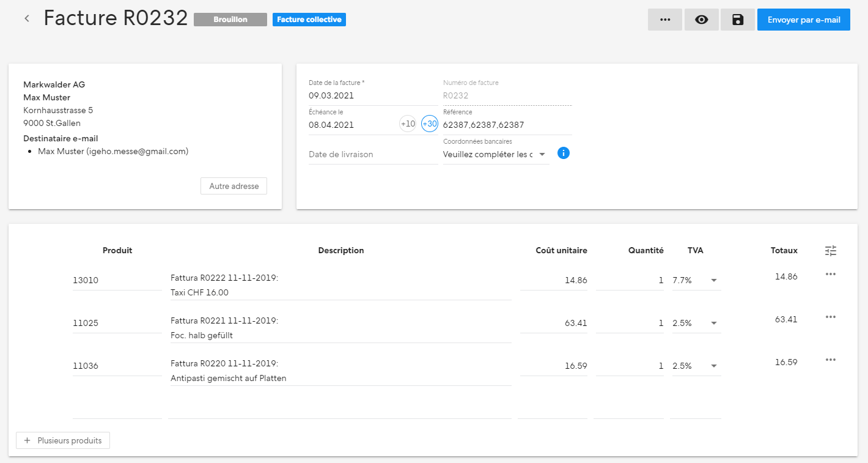The width and height of the screenshot is (868, 463).
Task: Click the Facture collective tag
Action: pos(309,20)
